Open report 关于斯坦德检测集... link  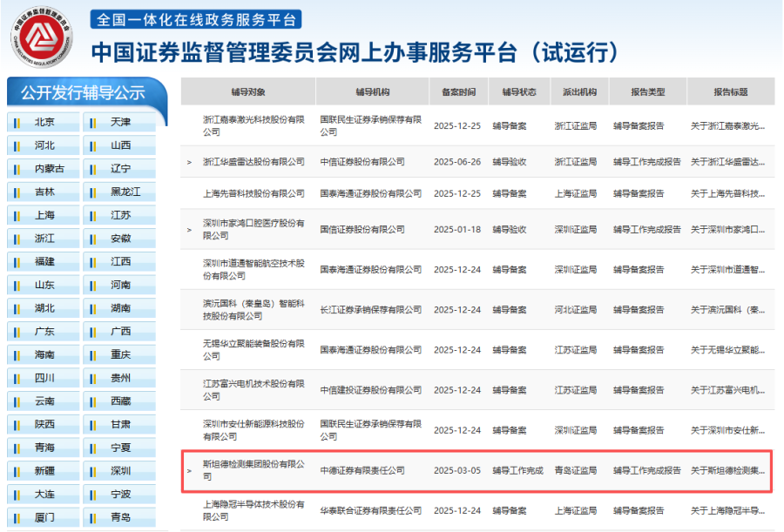727,471
